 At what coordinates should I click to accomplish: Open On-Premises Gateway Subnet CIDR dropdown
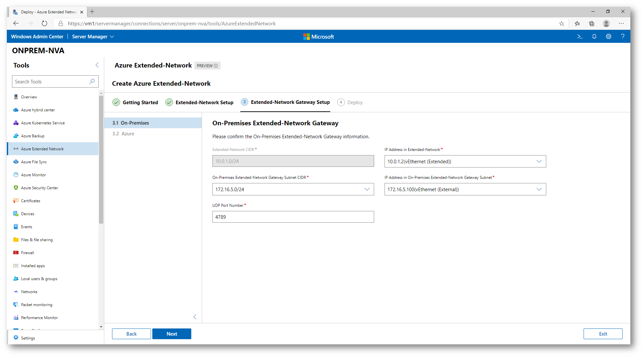coord(293,189)
